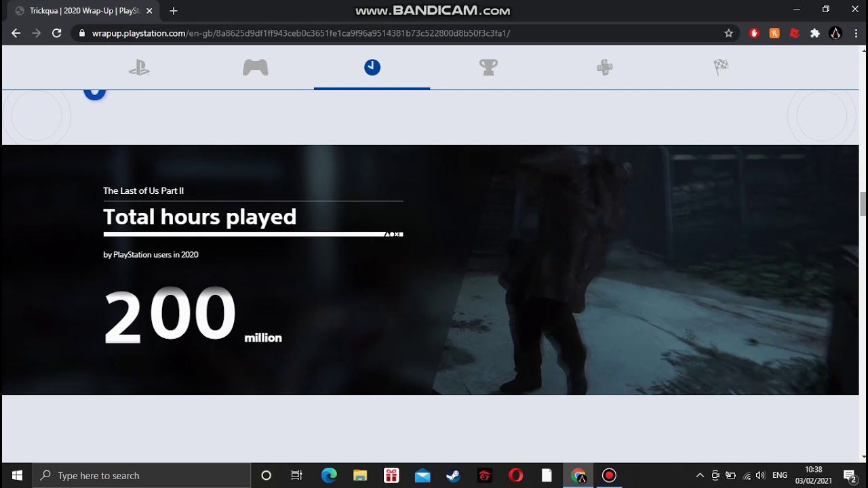
Task: Open the black-and-red game app on taskbar
Action: pyautogui.click(x=484, y=475)
